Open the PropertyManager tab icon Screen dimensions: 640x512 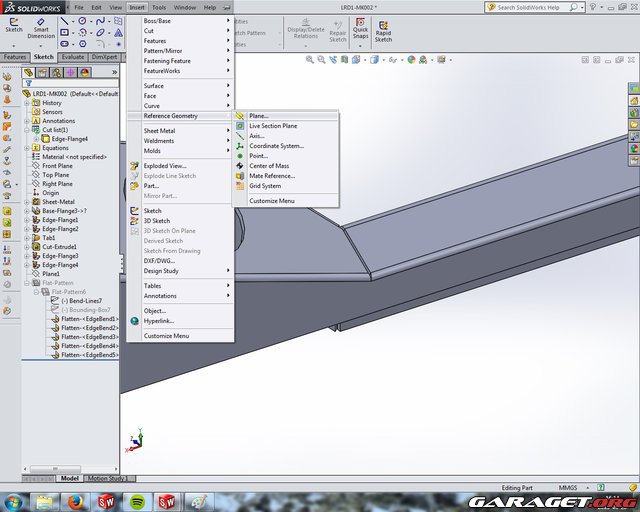pyautogui.click(x=43, y=72)
